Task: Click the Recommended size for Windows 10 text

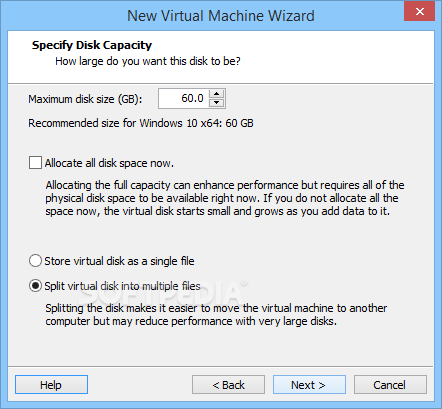Action: (x=141, y=123)
